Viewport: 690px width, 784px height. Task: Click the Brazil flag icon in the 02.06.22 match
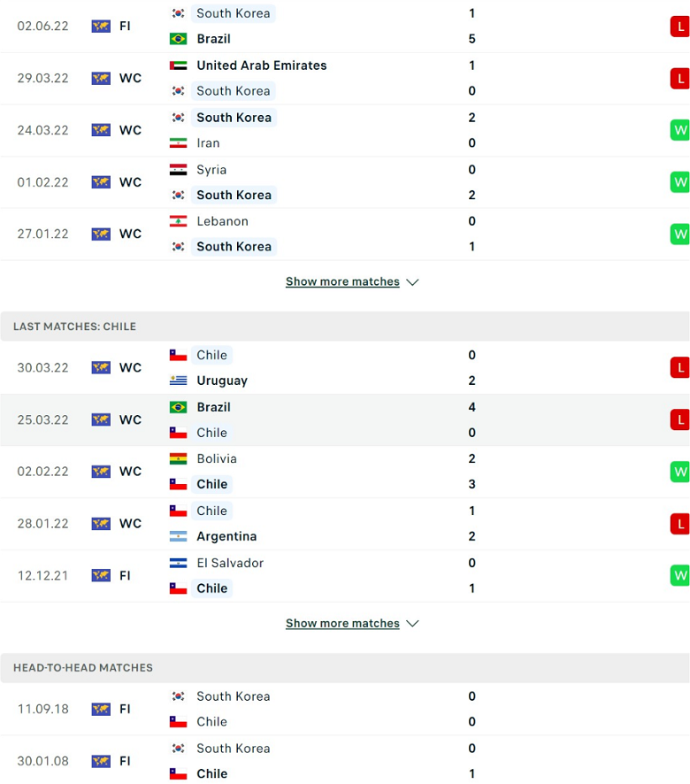(x=178, y=39)
